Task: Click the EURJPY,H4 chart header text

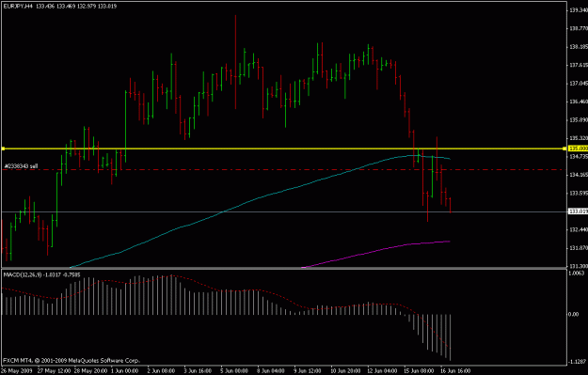Action: 60,7
